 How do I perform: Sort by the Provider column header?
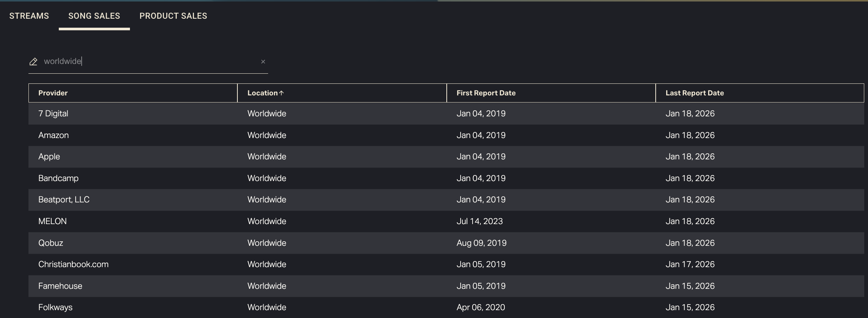[x=53, y=93]
